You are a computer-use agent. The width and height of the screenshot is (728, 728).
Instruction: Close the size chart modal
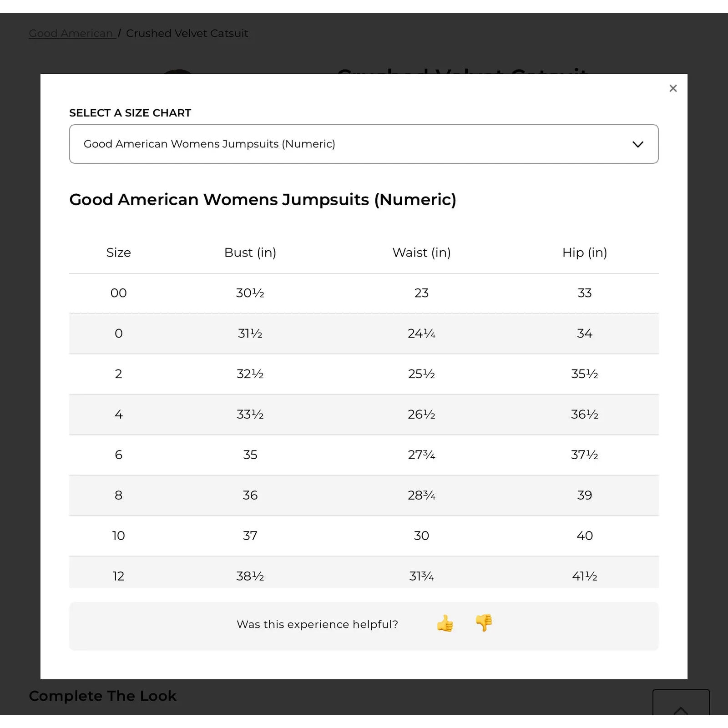pyautogui.click(x=673, y=88)
